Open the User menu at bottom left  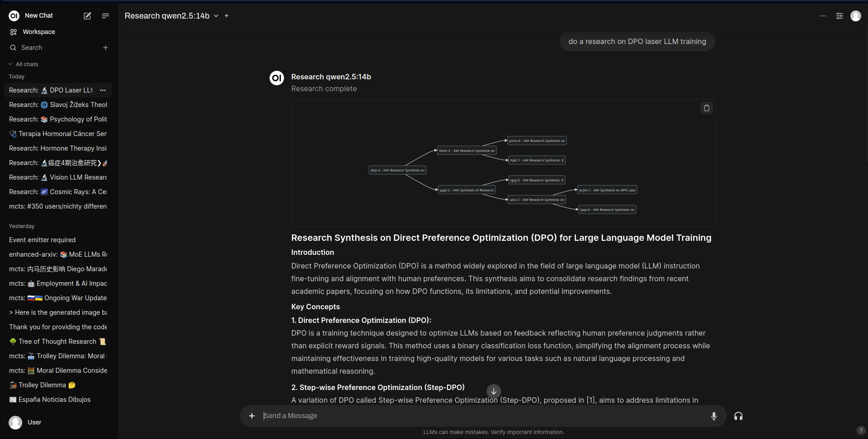click(x=34, y=422)
